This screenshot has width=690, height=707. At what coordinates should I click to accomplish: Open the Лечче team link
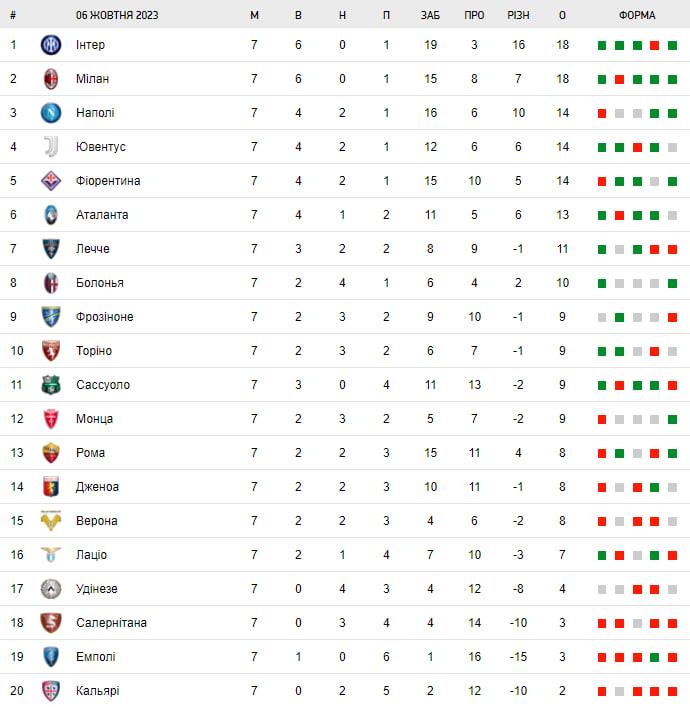coord(93,249)
